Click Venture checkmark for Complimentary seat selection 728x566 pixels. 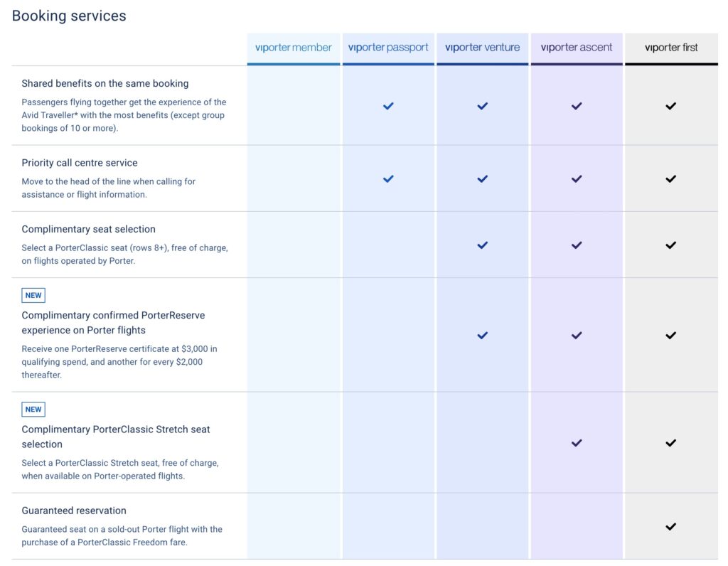click(483, 245)
